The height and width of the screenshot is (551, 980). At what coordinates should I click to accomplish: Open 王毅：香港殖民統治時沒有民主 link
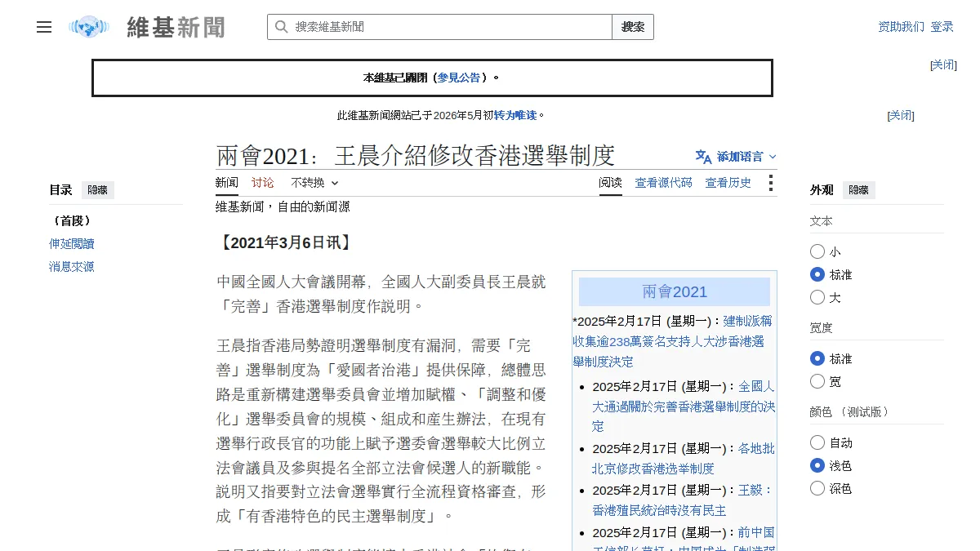[x=683, y=500]
